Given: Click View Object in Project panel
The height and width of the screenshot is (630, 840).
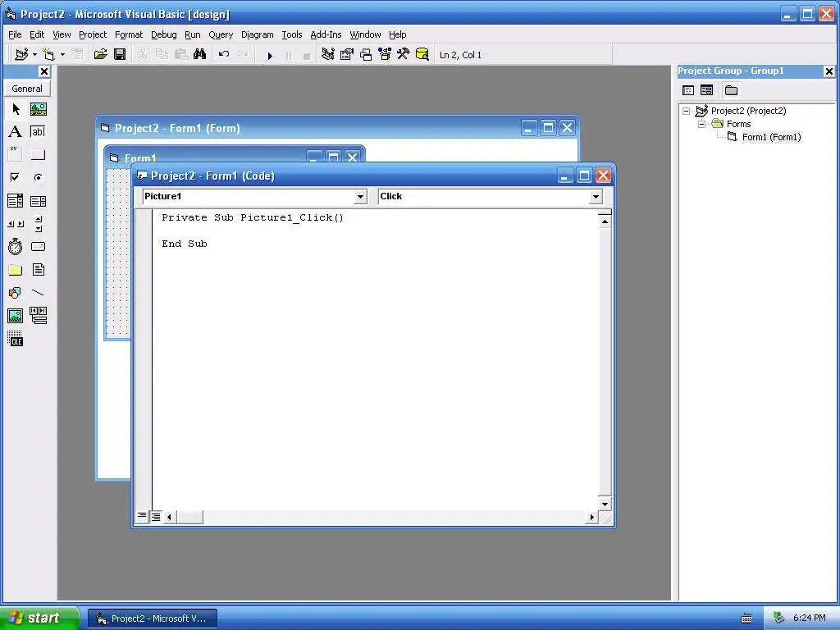Looking at the screenshot, I should (x=706, y=90).
